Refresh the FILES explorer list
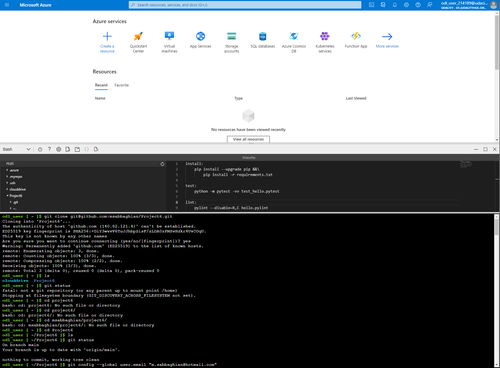The height and width of the screenshot is (368, 500). pyautogui.click(x=162, y=164)
